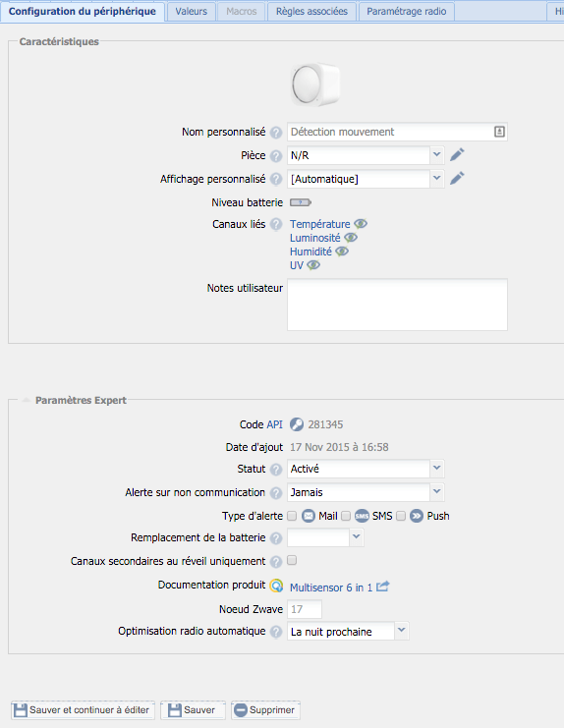
Task: Collapse the Paramètres Expert section
Action: 26,400
